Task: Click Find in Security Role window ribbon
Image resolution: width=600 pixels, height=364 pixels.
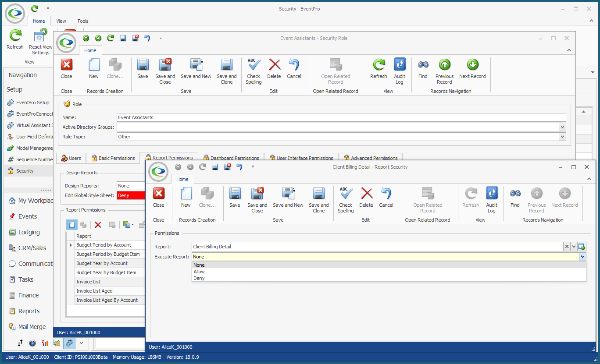Action: pos(423,69)
